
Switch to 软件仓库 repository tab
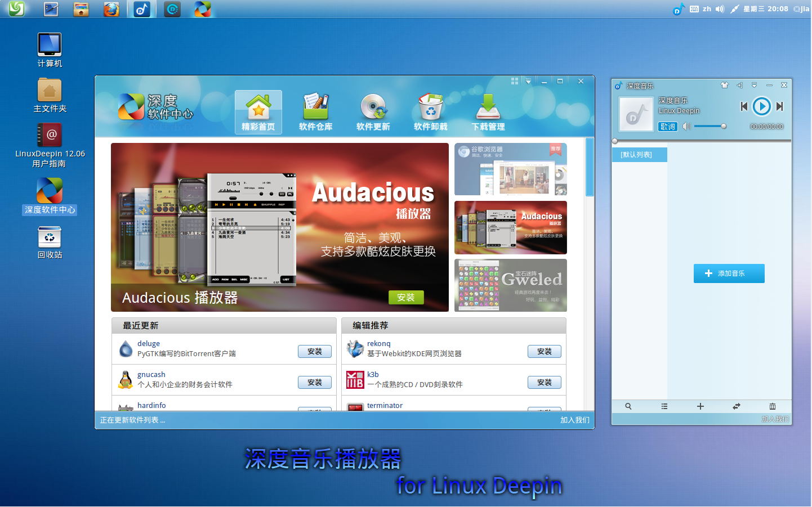(x=316, y=112)
